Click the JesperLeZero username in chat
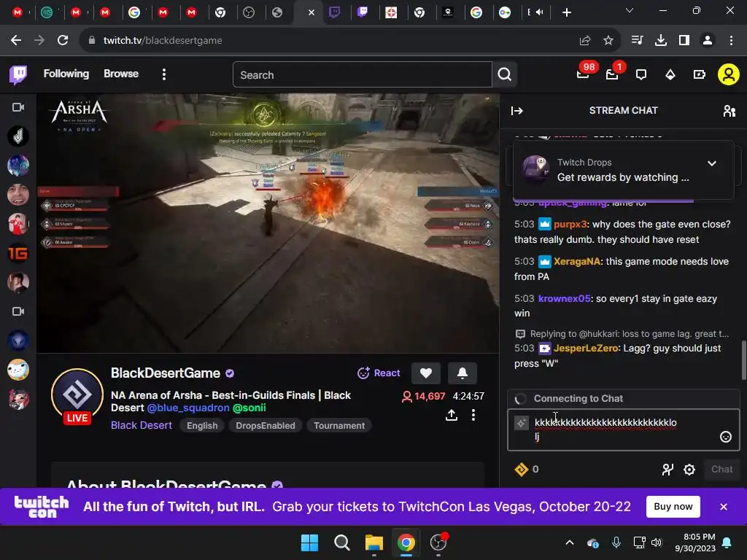The height and width of the screenshot is (560, 747). 586,348
